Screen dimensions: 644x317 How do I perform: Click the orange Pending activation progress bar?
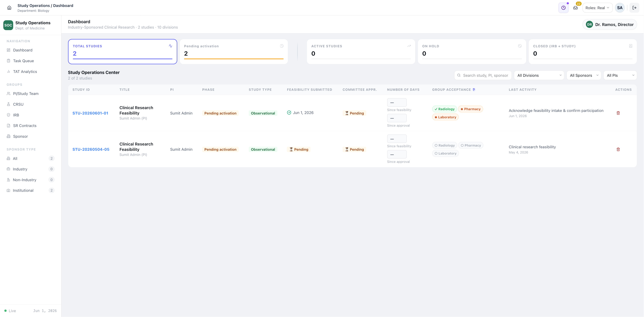click(x=234, y=59)
